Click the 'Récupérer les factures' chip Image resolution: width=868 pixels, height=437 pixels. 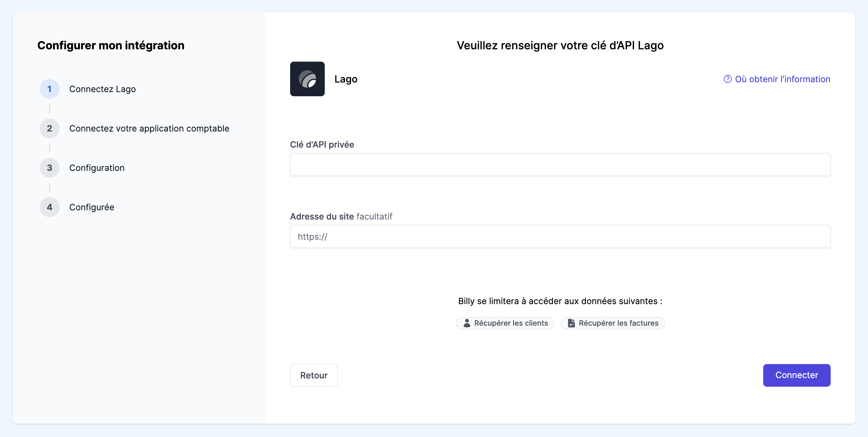pos(612,323)
